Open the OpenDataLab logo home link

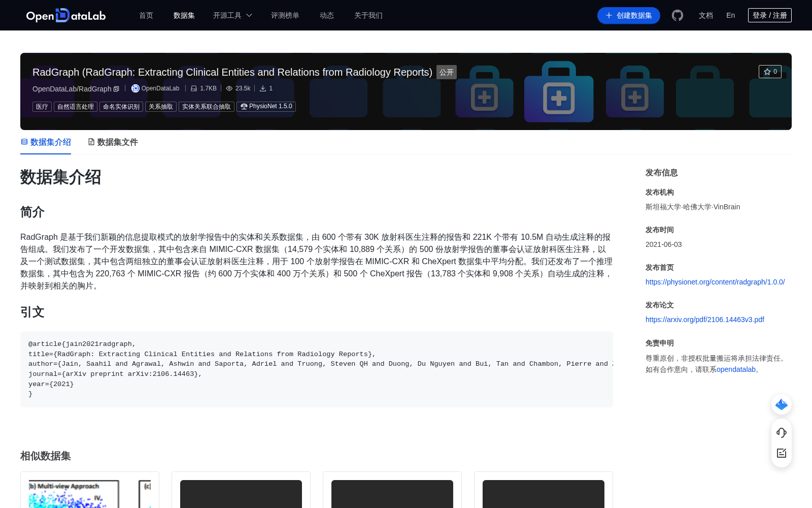pyautogui.click(x=66, y=15)
